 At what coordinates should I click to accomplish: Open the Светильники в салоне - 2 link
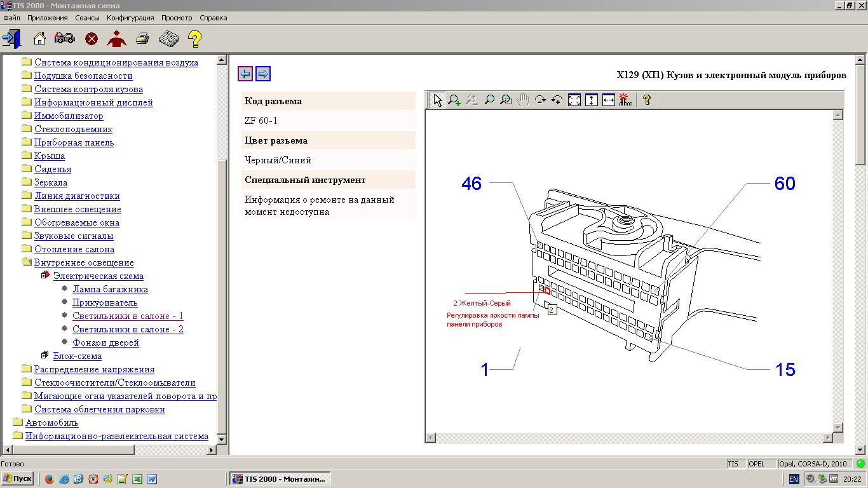128,329
